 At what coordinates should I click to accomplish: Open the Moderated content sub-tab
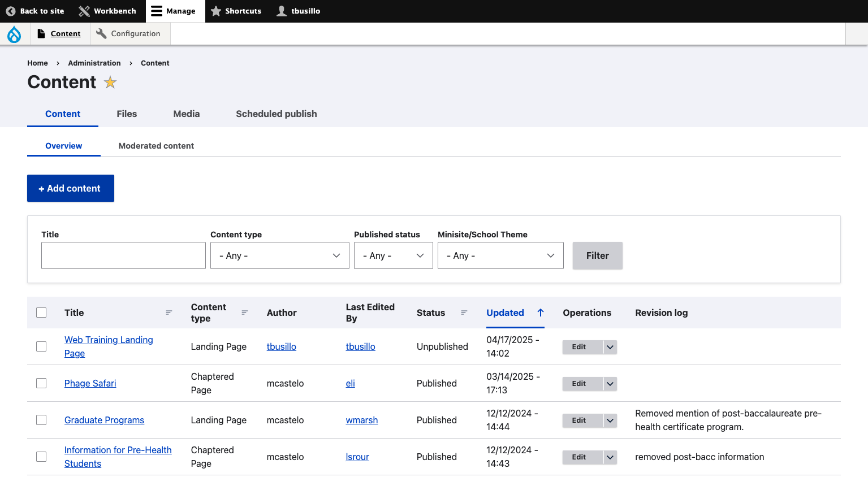coord(156,146)
